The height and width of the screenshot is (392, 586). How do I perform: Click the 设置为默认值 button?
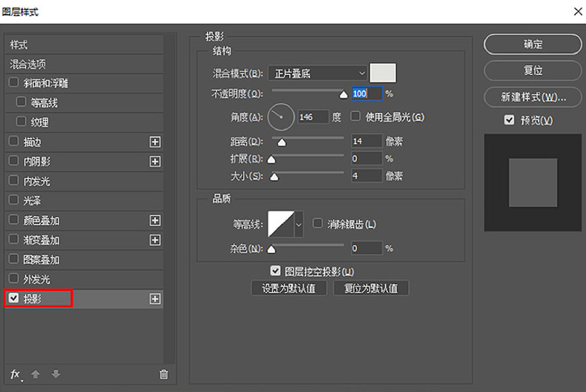tap(288, 288)
